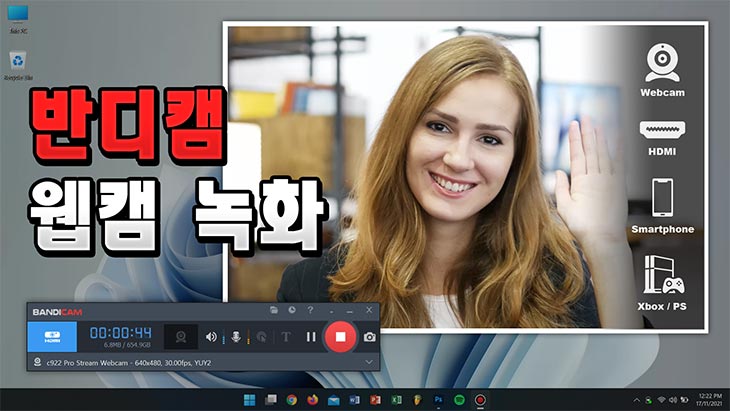Mute the speaker sound in Bandicam
Viewport: 730px width, 411px height.
click(211, 337)
